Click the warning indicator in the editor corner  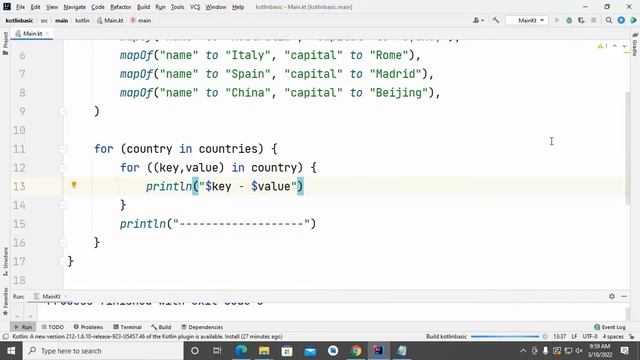[x=602, y=46]
